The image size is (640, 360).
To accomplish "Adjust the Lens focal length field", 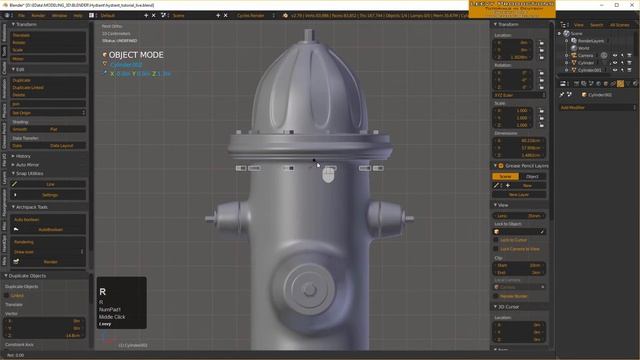I will coord(519,216).
